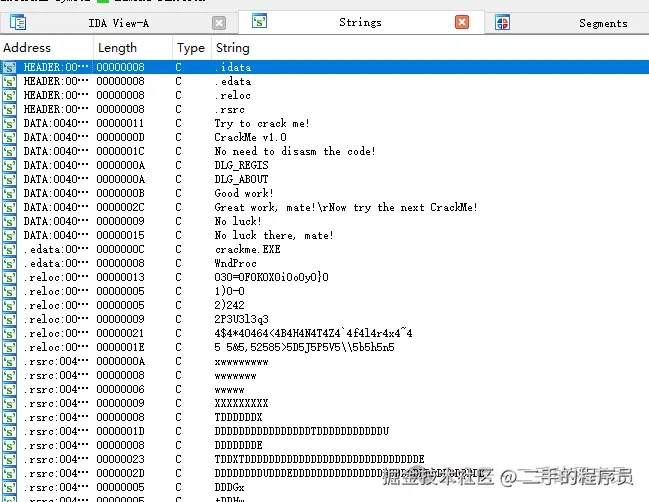The width and height of the screenshot is (649, 502).
Task: Sort by the Length column header
Action: pos(117,48)
